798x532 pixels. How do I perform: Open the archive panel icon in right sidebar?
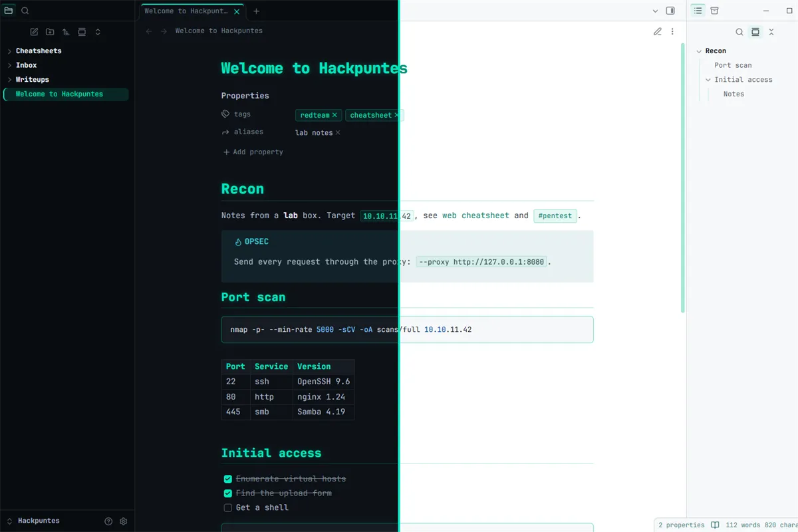pos(714,11)
